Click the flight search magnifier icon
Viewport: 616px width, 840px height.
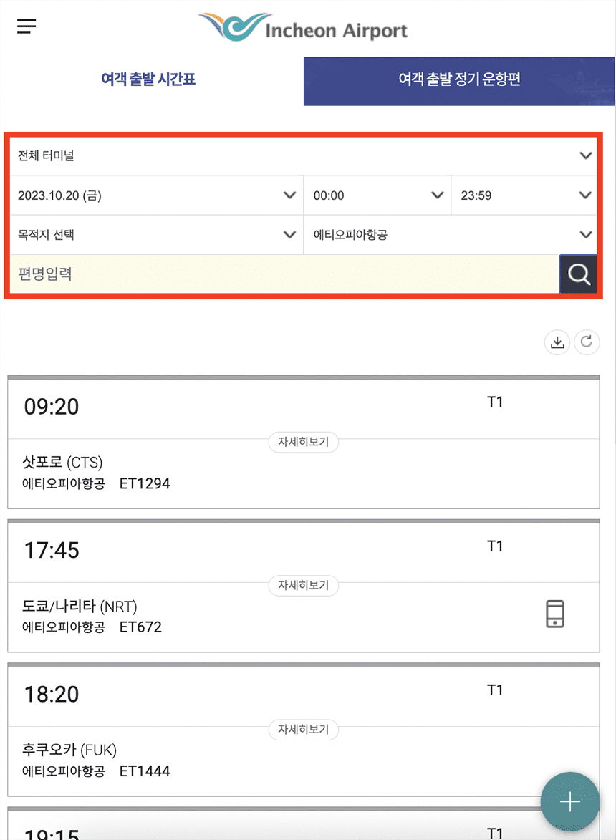pos(578,274)
